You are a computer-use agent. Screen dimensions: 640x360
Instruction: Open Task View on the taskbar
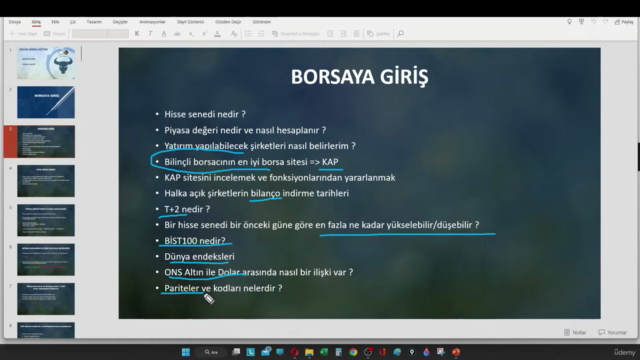coord(236,352)
